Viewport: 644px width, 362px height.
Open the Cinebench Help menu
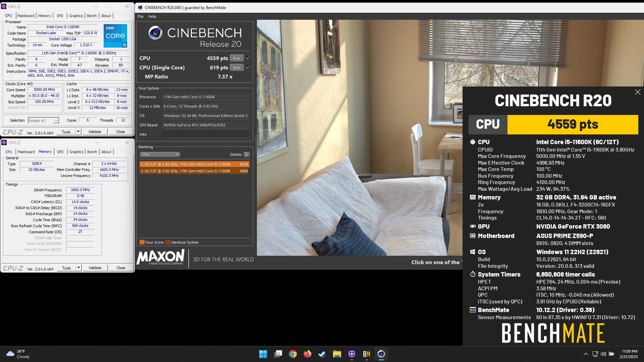(x=152, y=16)
